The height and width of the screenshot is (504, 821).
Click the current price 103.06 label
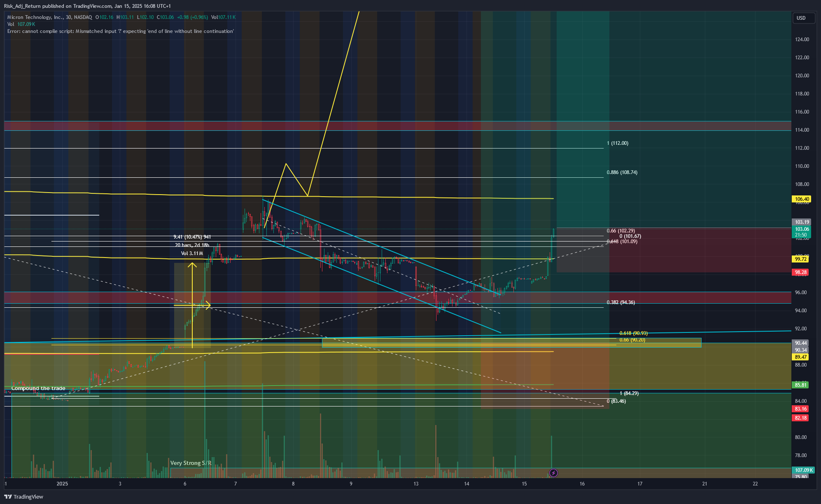click(802, 229)
